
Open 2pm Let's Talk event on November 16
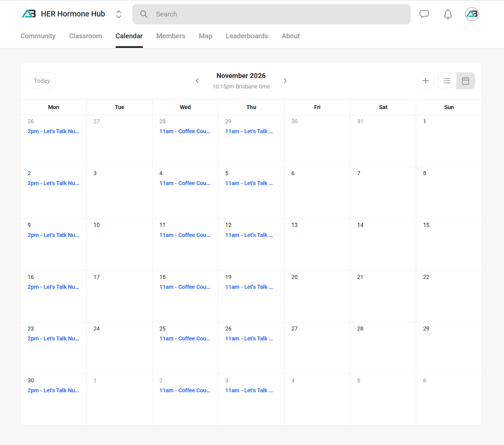53,287
